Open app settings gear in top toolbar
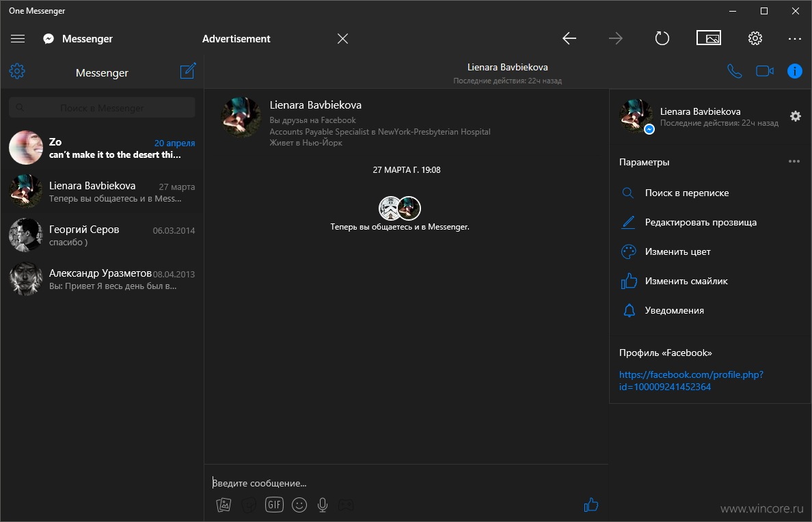The image size is (812, 522). pyautogui.click(x=755, y=38)
